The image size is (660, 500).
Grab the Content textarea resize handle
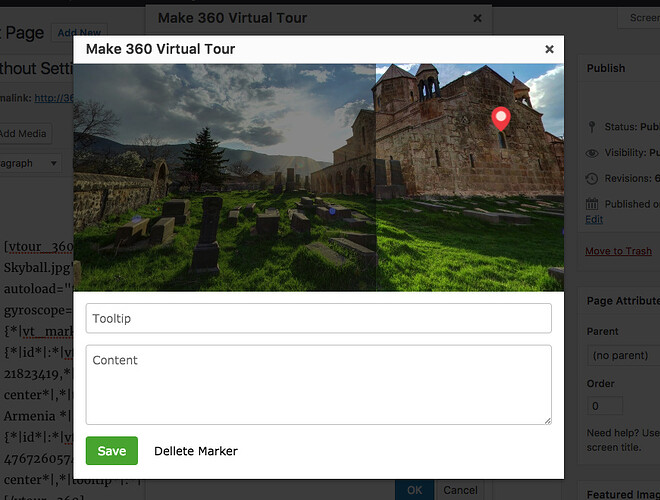tap(546, 419)
